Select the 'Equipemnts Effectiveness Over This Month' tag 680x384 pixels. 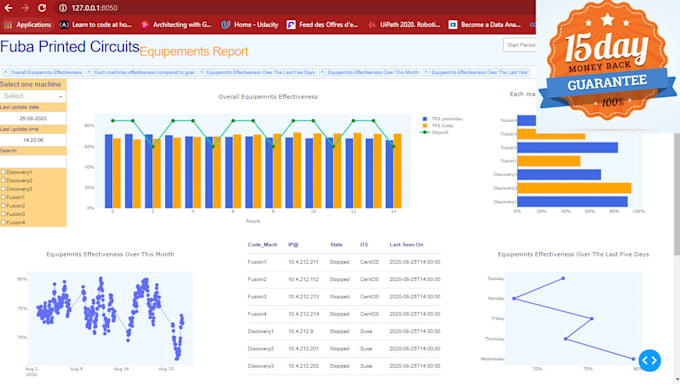click(x=373, y=72)
